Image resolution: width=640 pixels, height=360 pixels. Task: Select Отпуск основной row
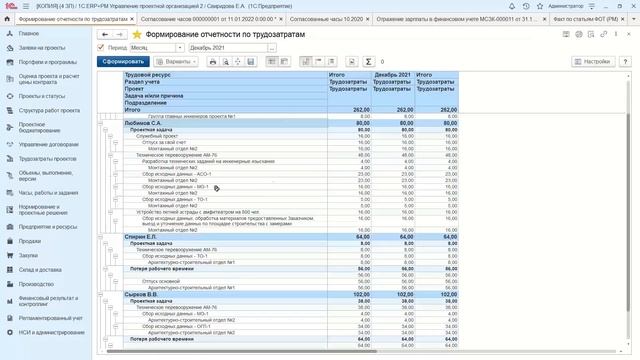tap(161, 281)
